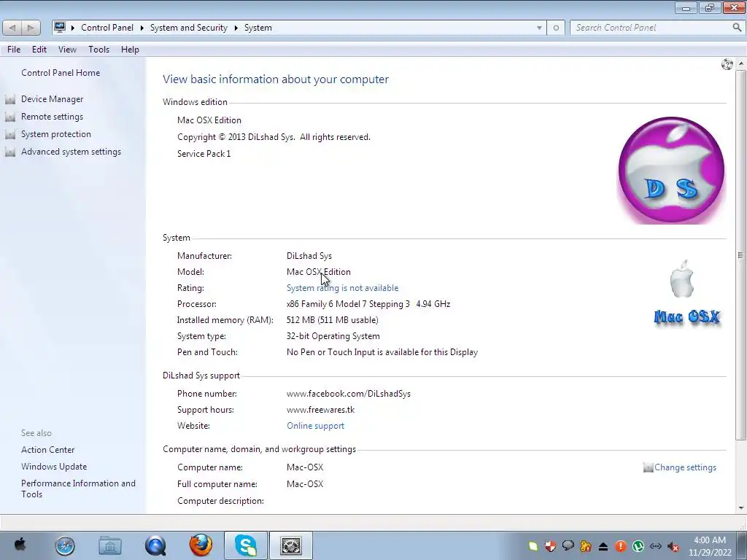The height and width of the screenshot is (560, 747).
Task: Select www.facebook.com/DiLshadSys text
Action: point(348,394)
